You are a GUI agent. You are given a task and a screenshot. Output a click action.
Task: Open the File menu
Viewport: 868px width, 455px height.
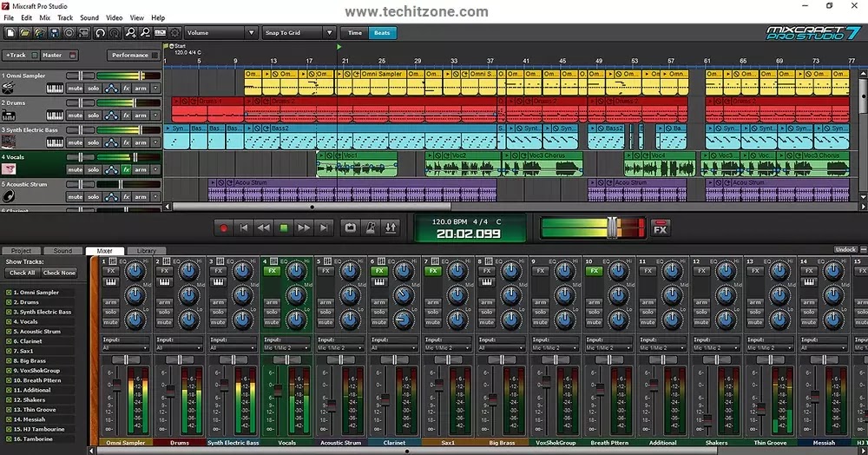pyautogui.click(x=9, y=17)
